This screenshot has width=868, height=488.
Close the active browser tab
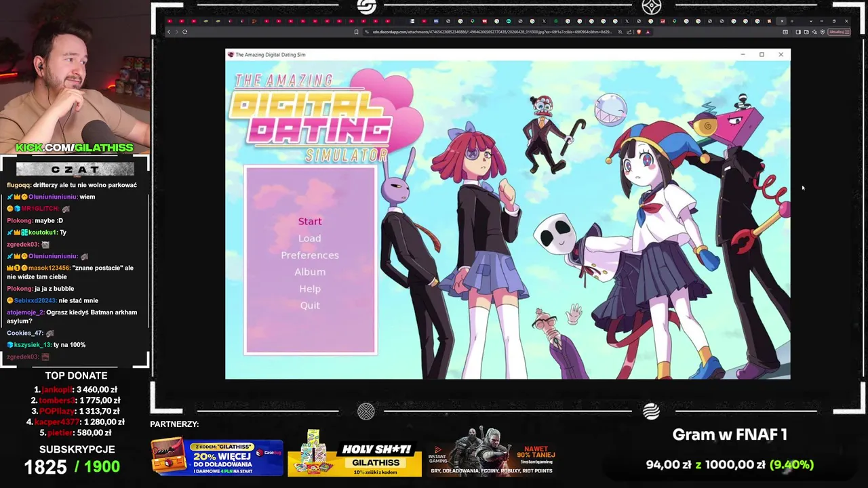point(782,21)
